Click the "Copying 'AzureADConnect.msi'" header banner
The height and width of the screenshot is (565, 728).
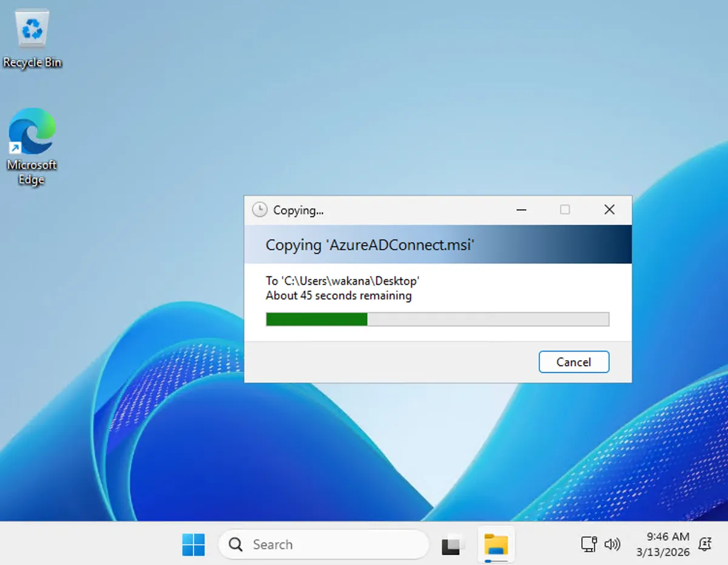click(x=370, y=245)
